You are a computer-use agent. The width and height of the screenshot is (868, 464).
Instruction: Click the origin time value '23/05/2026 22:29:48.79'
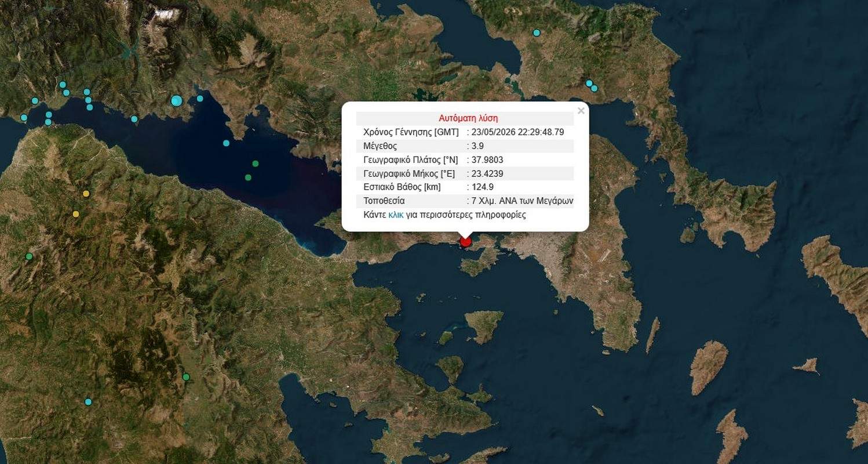coord(517,132)
